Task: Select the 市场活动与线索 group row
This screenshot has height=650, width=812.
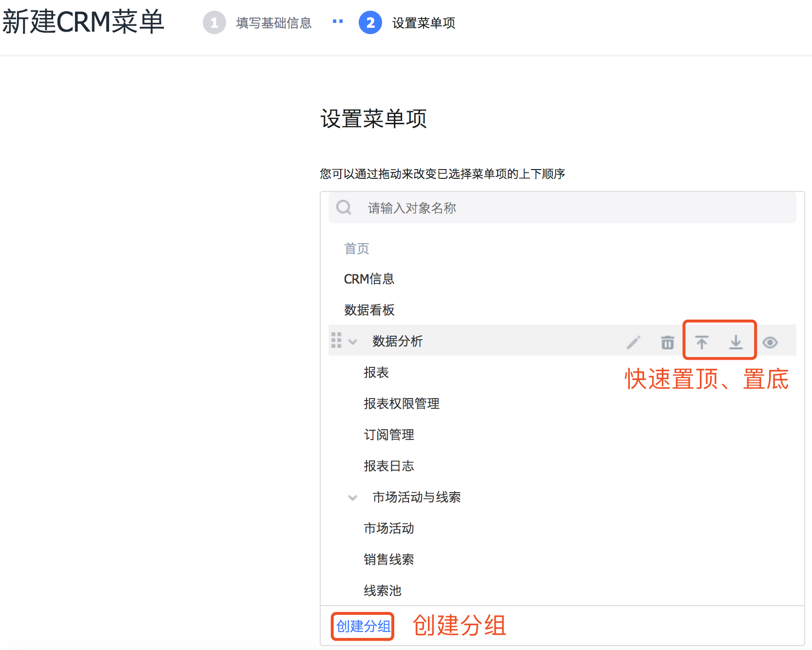Action: pos(562,497)
